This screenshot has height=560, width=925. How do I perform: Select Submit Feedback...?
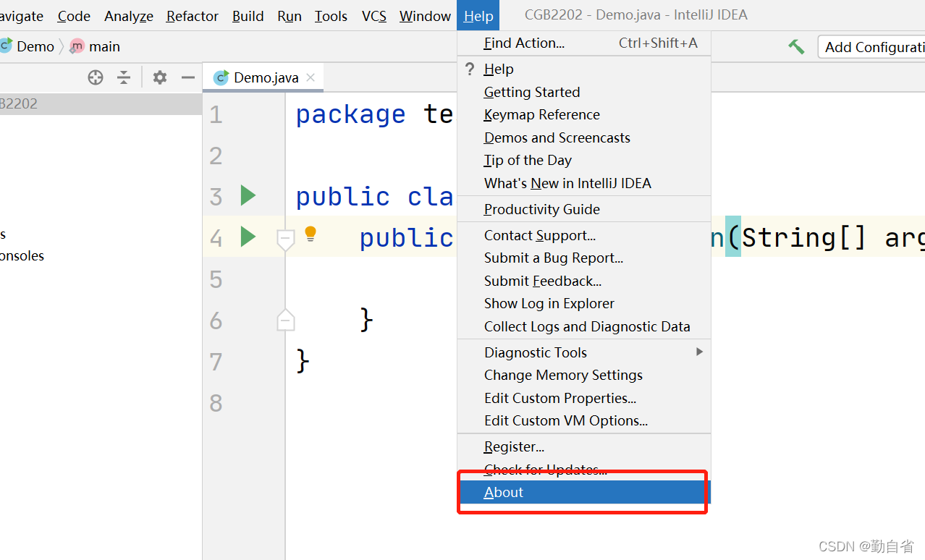(584, 281)
